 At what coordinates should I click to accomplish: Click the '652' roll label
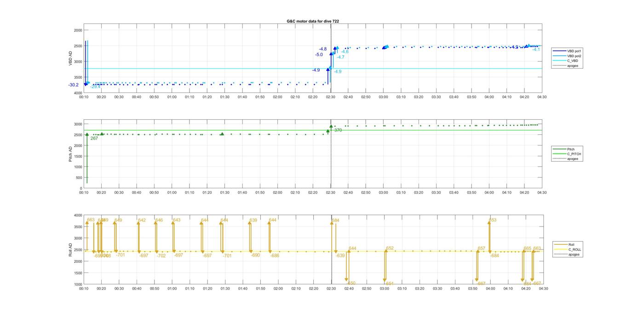click(x=390, y=248)
